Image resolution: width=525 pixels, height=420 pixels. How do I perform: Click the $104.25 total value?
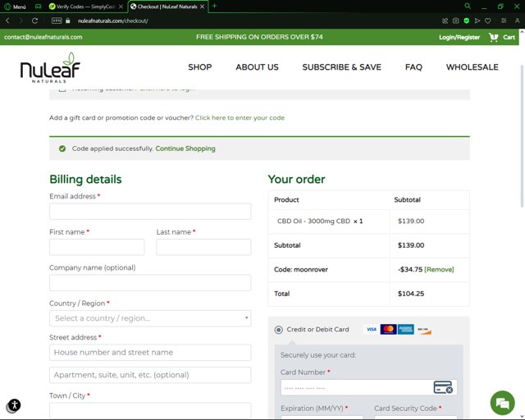click(411, 294)
